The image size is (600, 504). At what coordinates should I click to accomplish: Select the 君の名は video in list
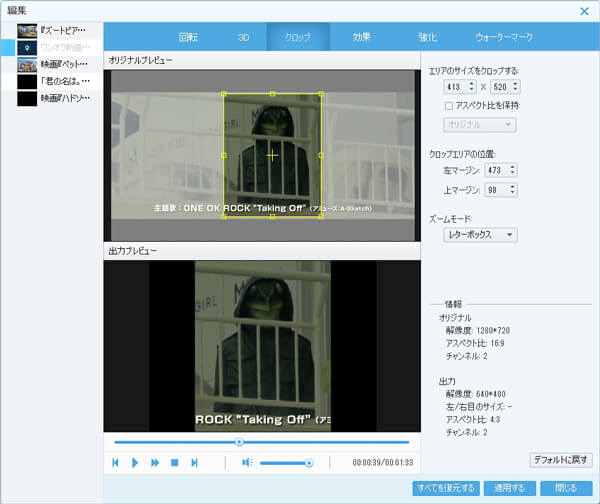click(52, 81)
